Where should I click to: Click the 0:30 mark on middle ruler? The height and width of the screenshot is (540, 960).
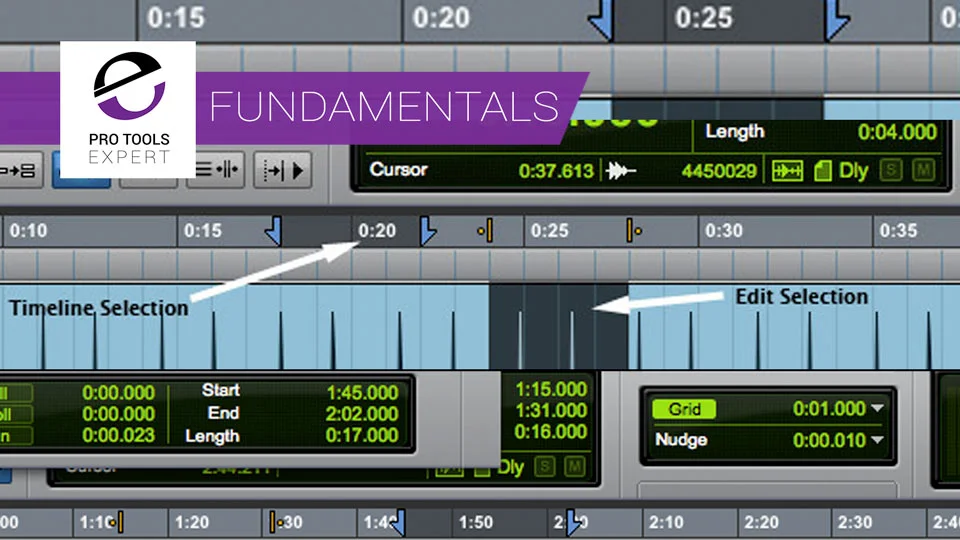point(724,231)
